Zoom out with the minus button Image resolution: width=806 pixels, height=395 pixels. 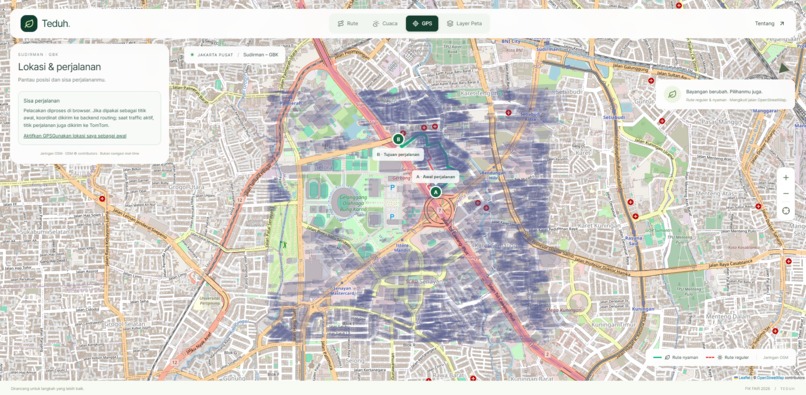(x=785, y=194)
